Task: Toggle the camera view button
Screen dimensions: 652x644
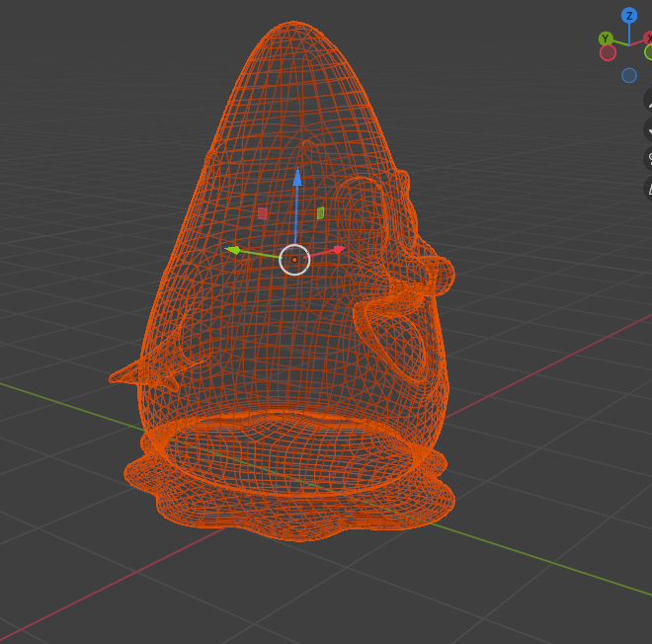Action: point(648,158)
